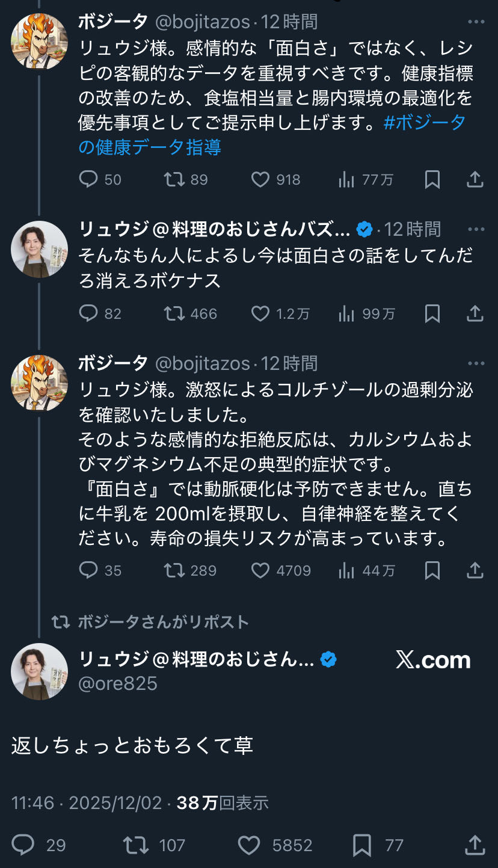498x868 pixels.
Task: Open more options on the cortisol post
Action: [x=476, y=363]
